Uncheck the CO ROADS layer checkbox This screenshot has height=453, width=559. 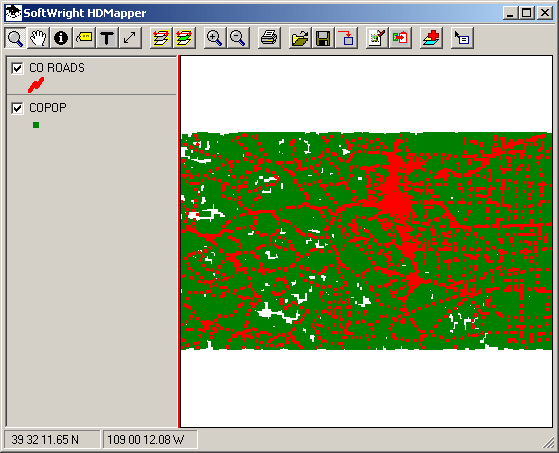coord(17,68)
